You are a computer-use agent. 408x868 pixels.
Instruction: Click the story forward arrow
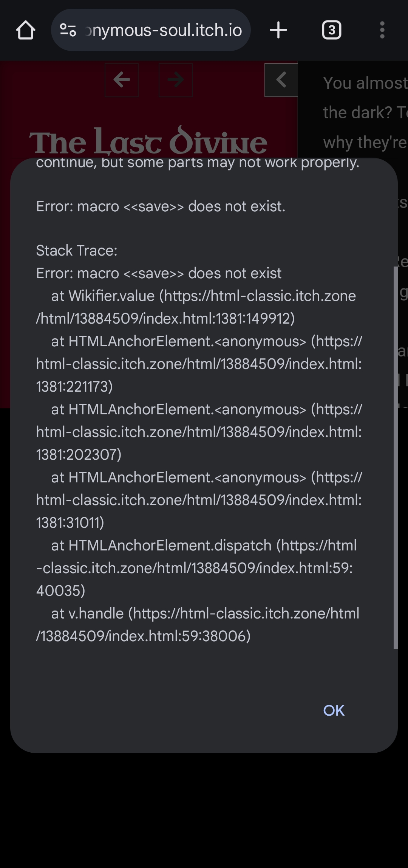tap(176, 80)
